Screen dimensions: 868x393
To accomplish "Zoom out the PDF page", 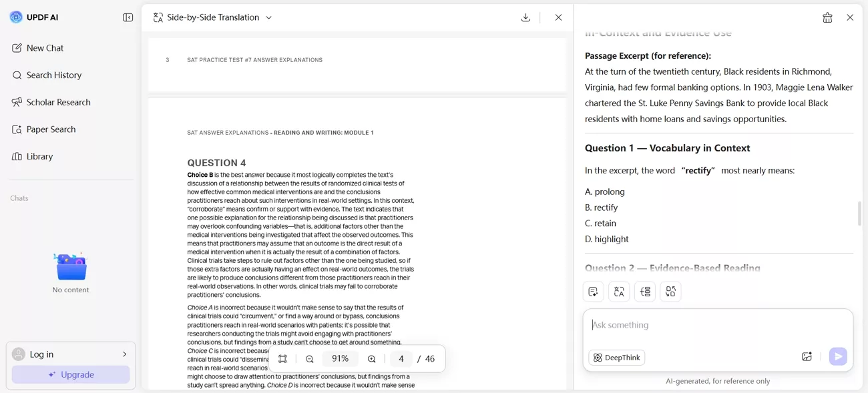I will click(310, 359).
